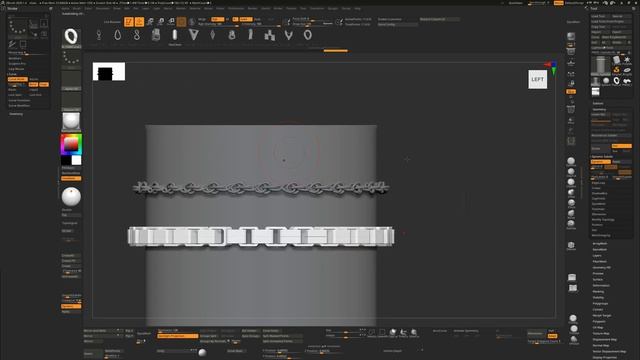The width and height of the screenshot is (640, 360).
Task: Select the SimpleBrush S tool thumbnail
Action: [616, 71]
